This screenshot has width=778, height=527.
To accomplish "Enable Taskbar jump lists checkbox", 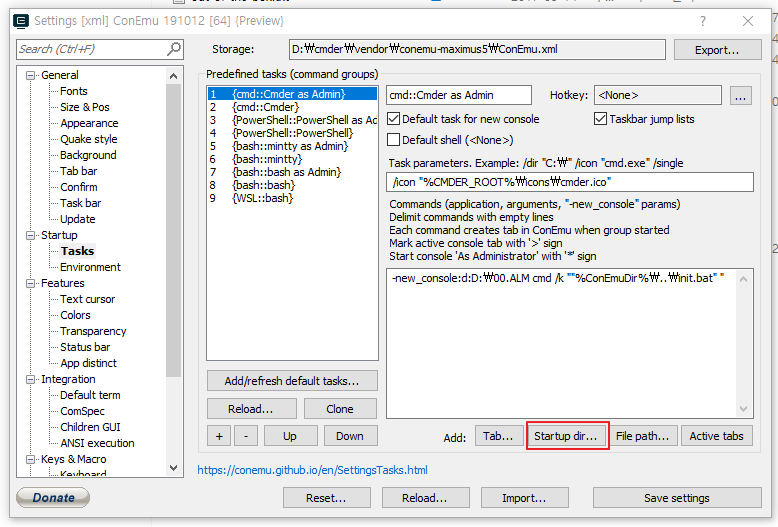I will pos(601,119).
